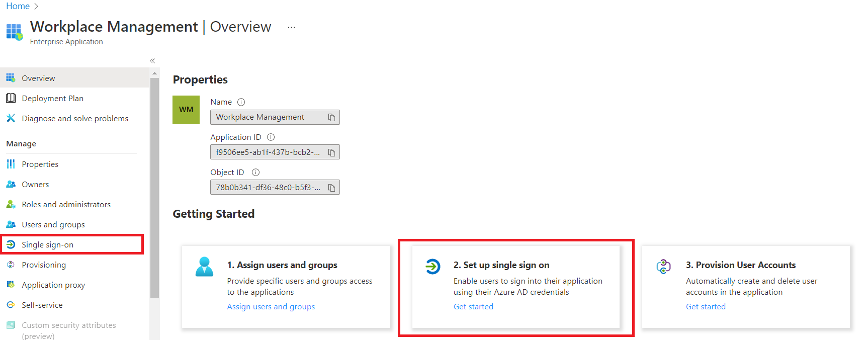This screenshot has width=868, height=340.
Task: Copy the Application ID value
Action: [332, 152]
